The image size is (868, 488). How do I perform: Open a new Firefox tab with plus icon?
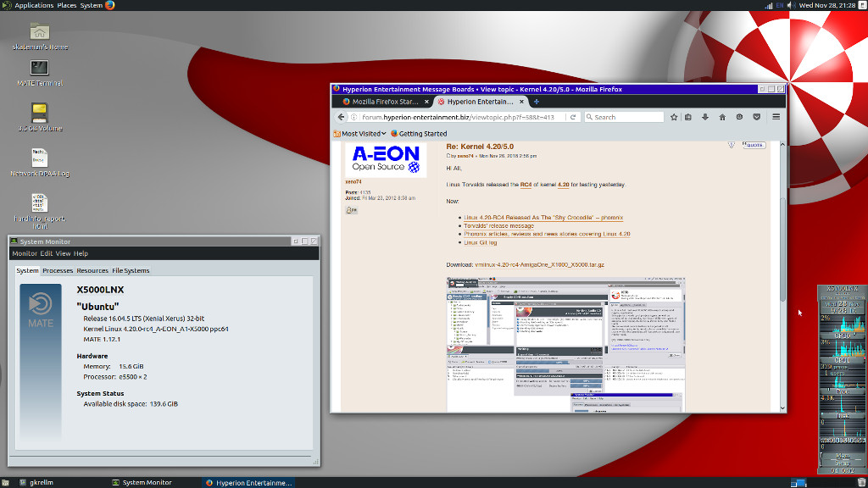pyautogui.click(x=536, y=102)
